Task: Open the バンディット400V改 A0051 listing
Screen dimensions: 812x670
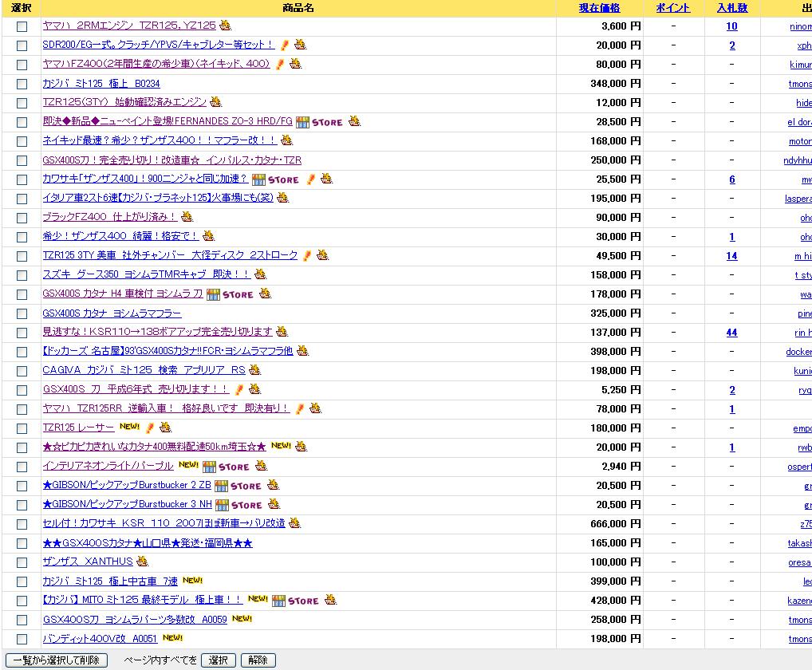Action: click(x=100, y=638)
